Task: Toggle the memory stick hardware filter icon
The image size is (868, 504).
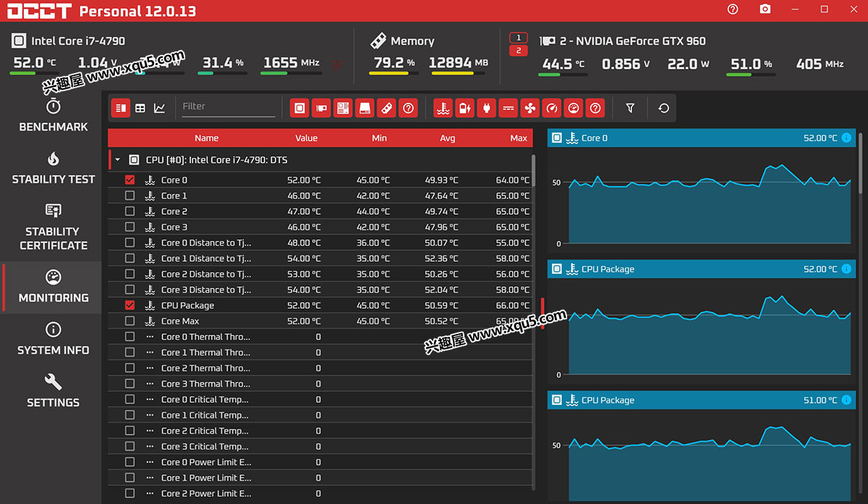Action: [386, 108]
